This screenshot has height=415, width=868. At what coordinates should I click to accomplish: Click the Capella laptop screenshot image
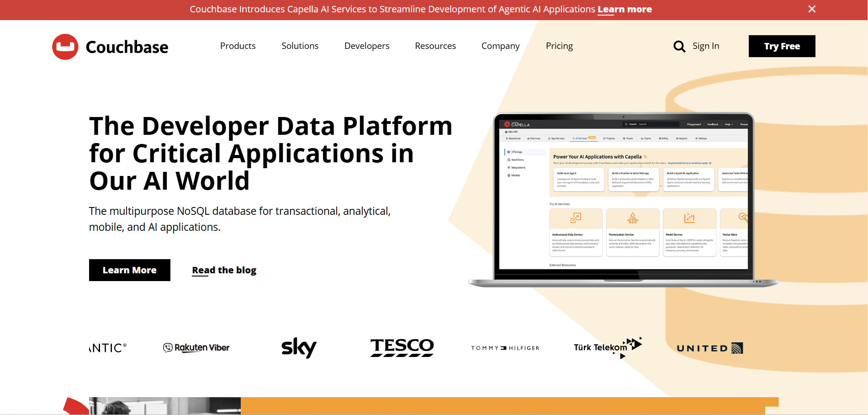tap(624, 200)
